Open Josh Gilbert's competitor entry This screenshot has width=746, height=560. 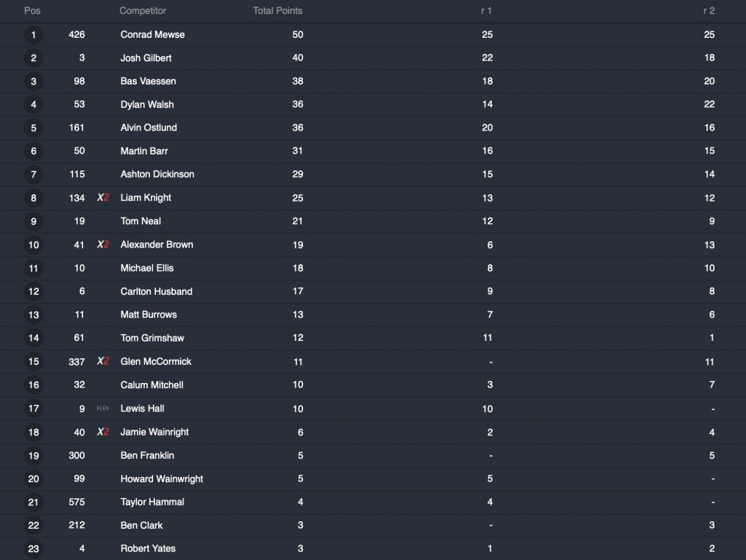tap(146, 58)
